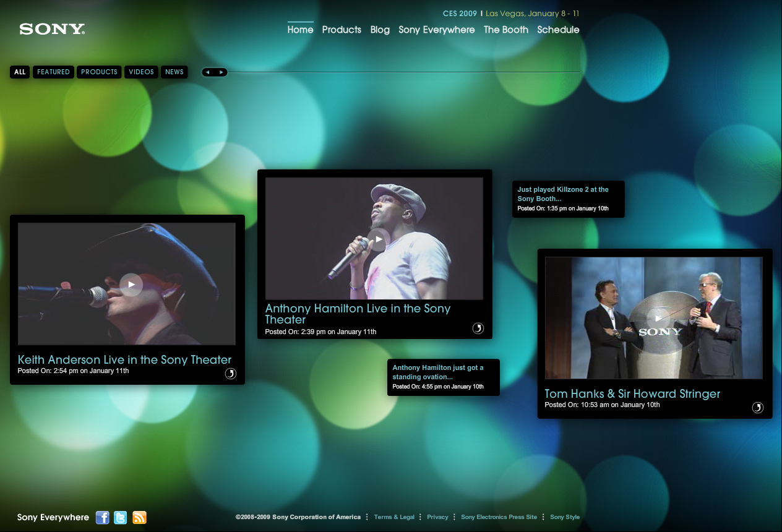Play the Keith Anderson video
The height and width of the screenshot is (532, 782).
pyautogui.click(x=131, y=285)
